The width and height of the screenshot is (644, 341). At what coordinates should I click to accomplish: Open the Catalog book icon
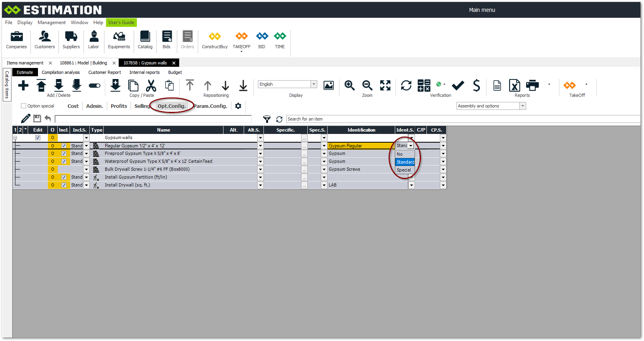pyautogui.click(x=145, y=37)
